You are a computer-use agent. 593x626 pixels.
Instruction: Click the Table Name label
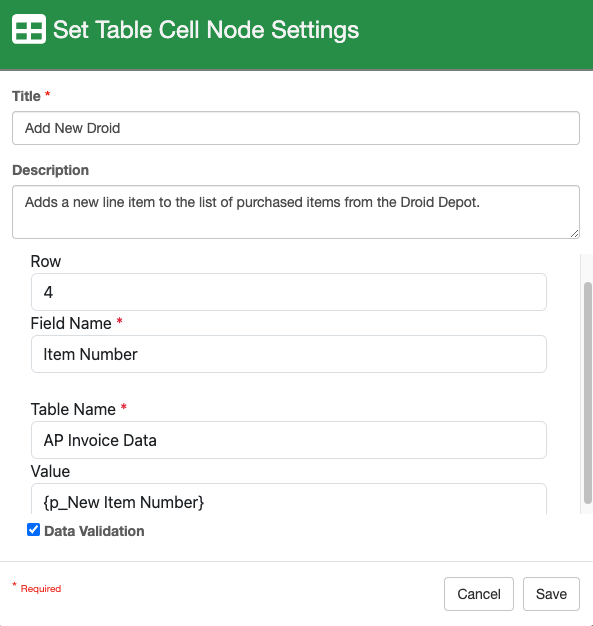click(x=73, y=409)
